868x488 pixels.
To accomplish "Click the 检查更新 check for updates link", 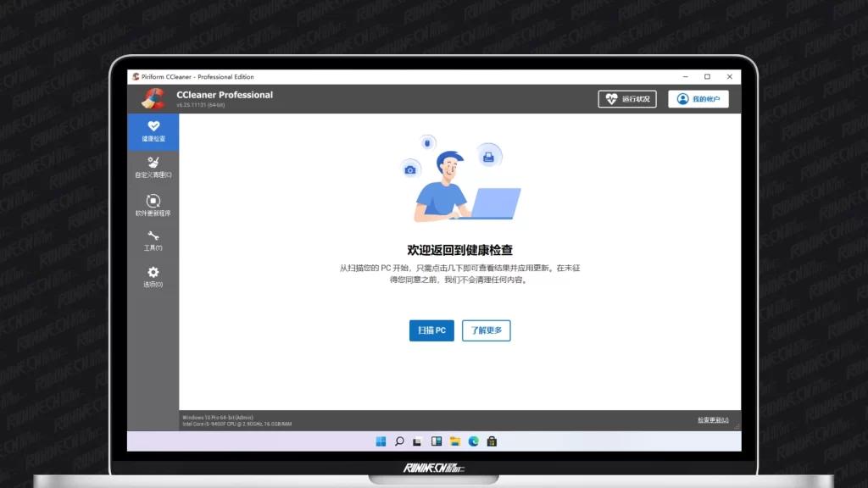I will click(x=712, y=420).
